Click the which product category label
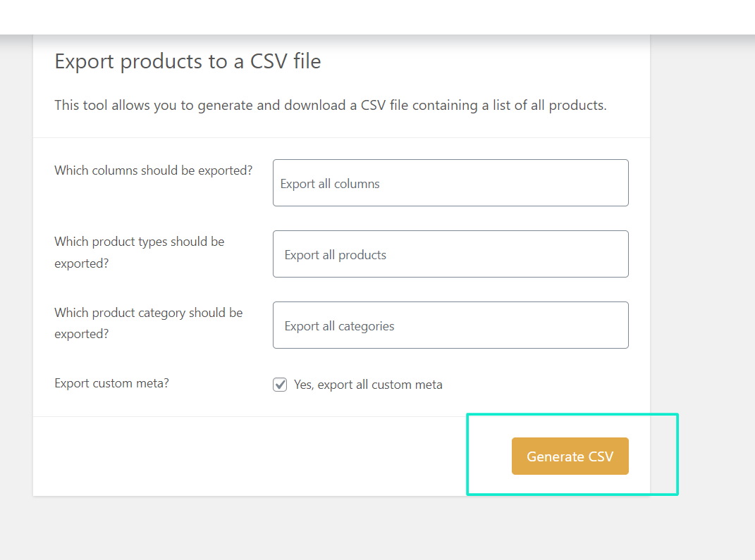 tap(148, 323)
